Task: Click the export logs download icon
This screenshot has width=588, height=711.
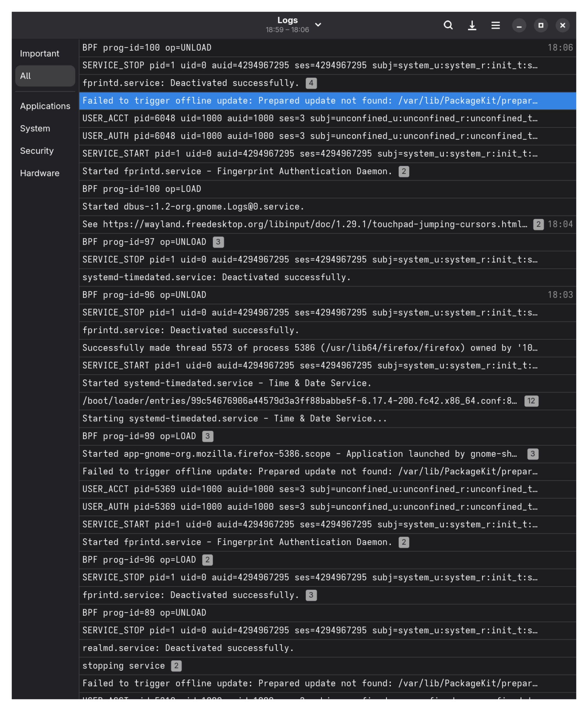Action: coord(472,25)
